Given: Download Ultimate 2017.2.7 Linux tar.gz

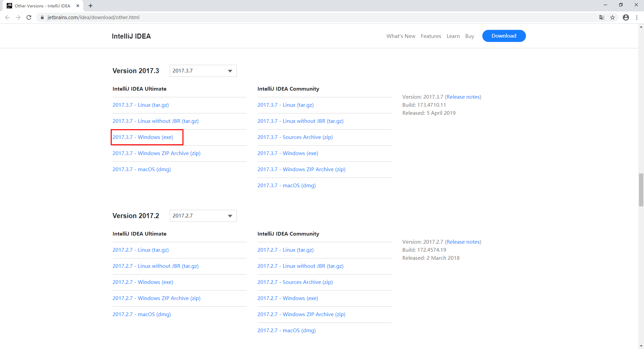Looking at the screenshot, I should (141, 250).
